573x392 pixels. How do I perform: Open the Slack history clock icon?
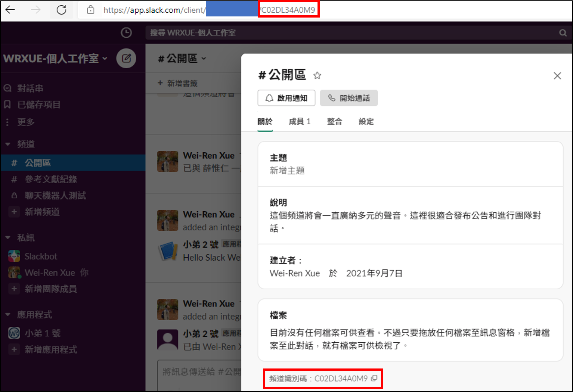pos(126,33)
